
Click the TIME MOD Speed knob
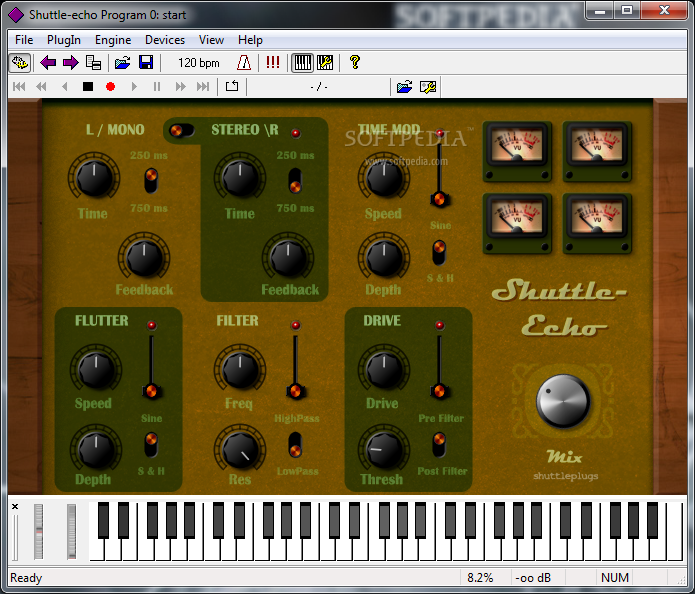coord(384,178)
